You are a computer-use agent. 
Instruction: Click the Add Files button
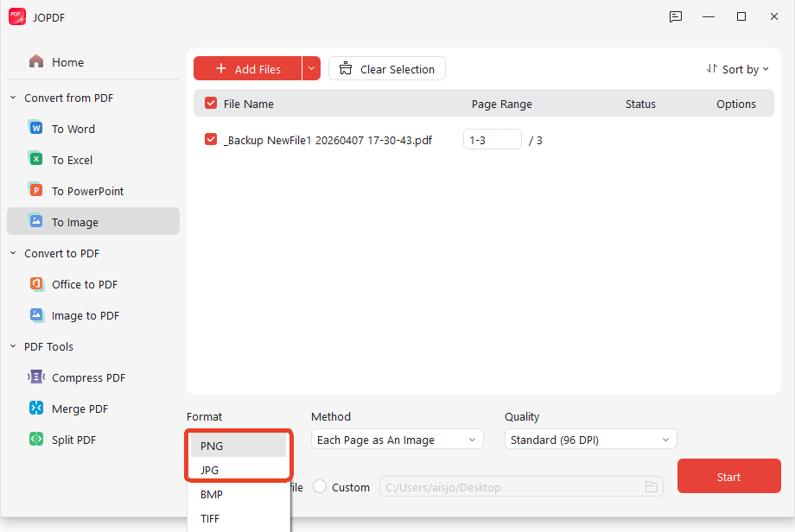click(x=248, y=68)
